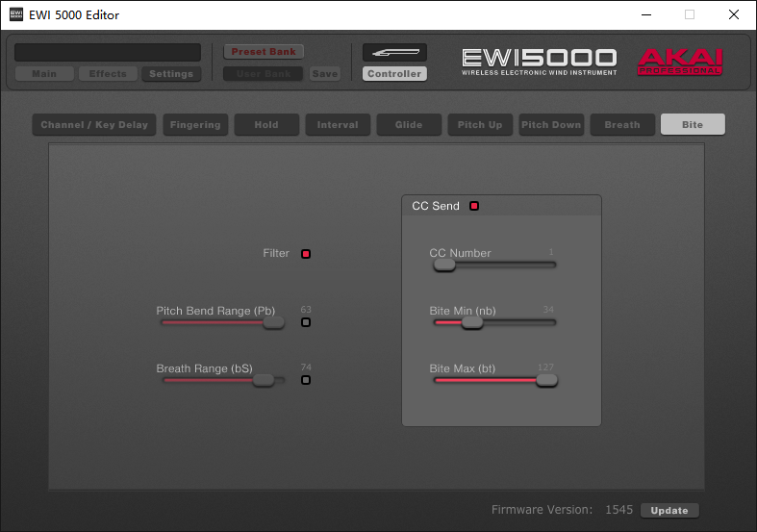The width and height of the screenshot is (757, 532).
Task: Open the Channel / Key Delay tab
Action: [x=94, y=125]
